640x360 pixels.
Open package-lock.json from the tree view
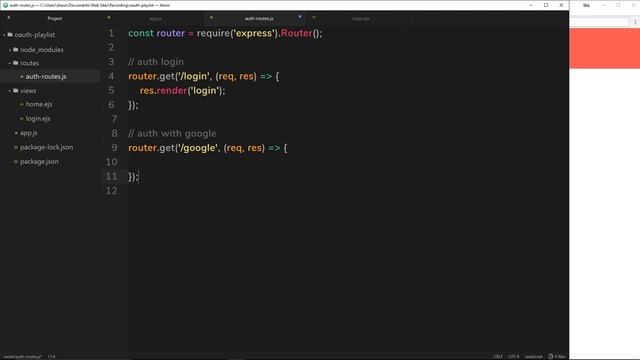tap(47, 147)
